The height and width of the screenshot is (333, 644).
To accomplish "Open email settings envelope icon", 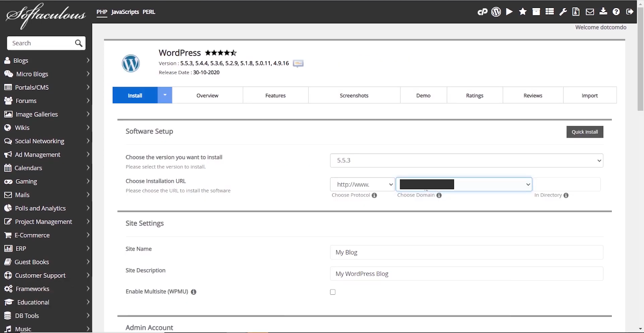I will tap(590, 12).
